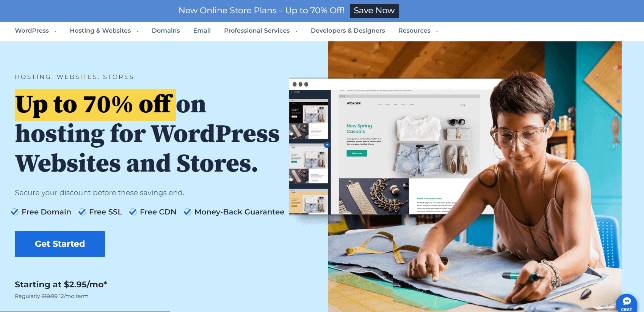Expand the WordPress menu arrow
Screen dimensions: 644x312
tap(55, 31)
